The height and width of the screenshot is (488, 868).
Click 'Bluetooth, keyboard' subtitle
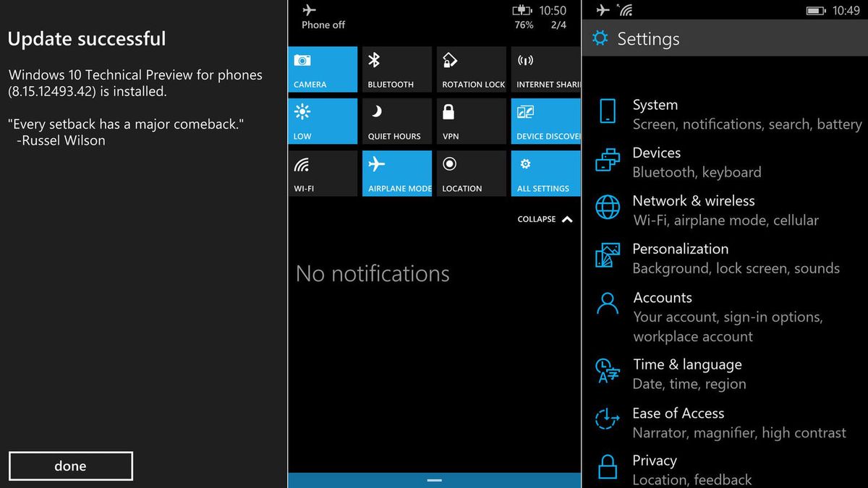697,172
